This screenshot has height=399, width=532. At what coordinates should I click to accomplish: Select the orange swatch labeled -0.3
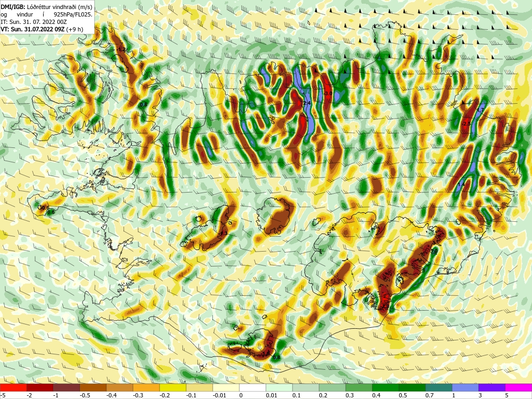(146, 387)
